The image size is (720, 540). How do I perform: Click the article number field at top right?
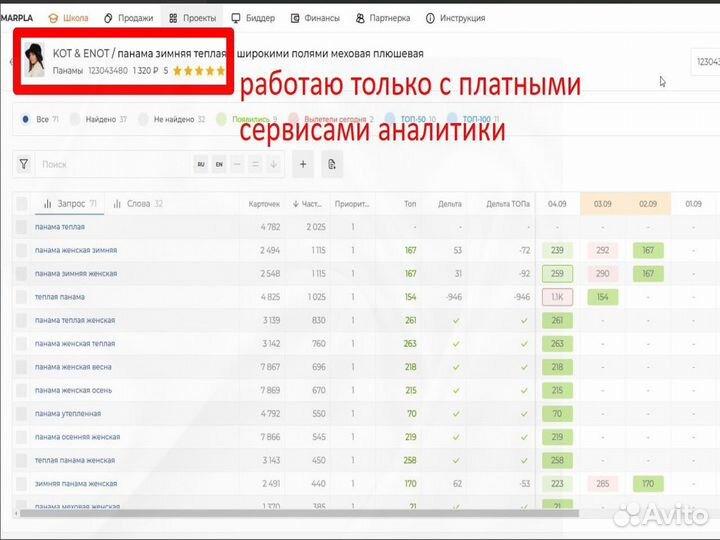(x=706, y=62)
